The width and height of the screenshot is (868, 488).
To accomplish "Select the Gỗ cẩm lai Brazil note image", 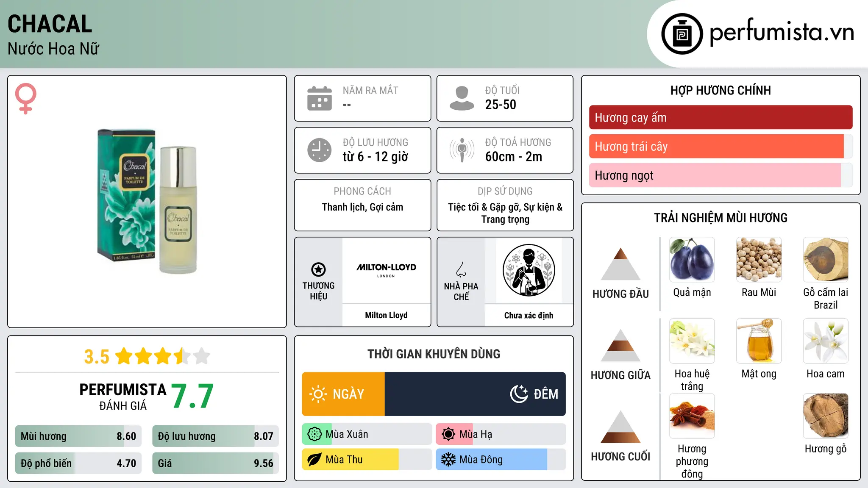I will (826, 260).
